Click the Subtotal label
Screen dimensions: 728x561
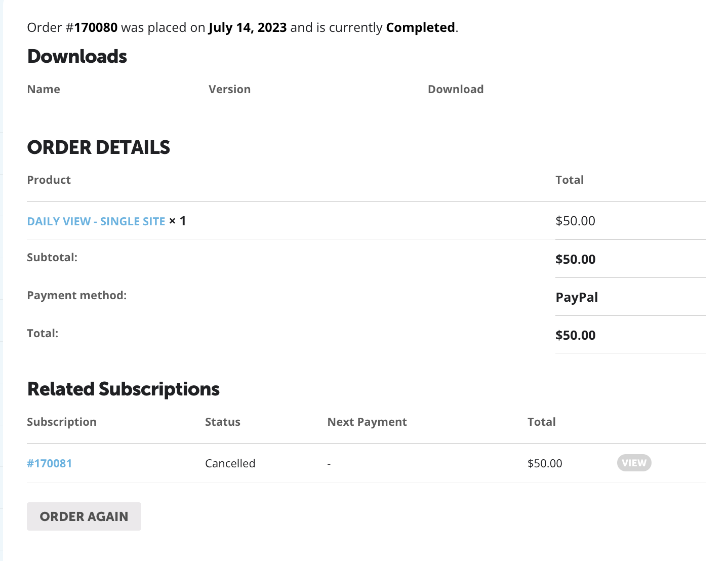click(52, 257)
